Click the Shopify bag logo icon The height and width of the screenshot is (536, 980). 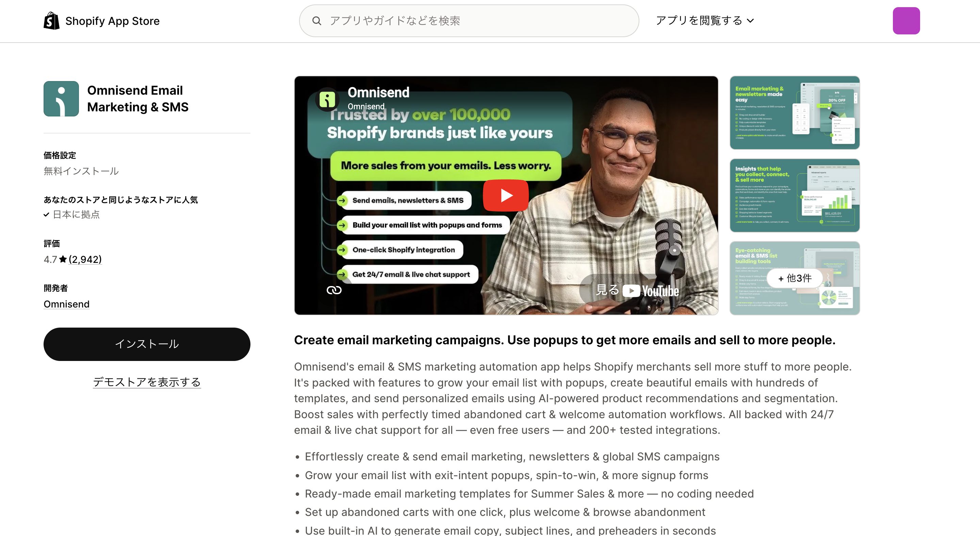point(52,20)
